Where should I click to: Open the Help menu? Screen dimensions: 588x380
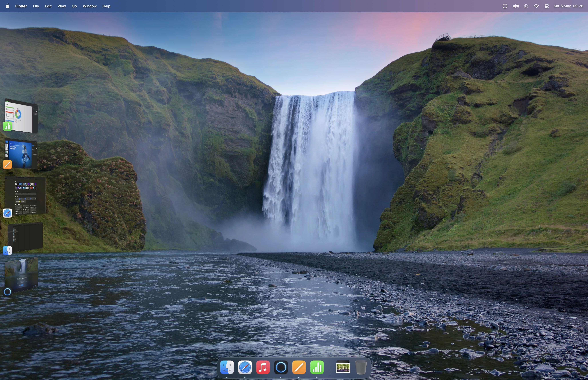(106, 6)
